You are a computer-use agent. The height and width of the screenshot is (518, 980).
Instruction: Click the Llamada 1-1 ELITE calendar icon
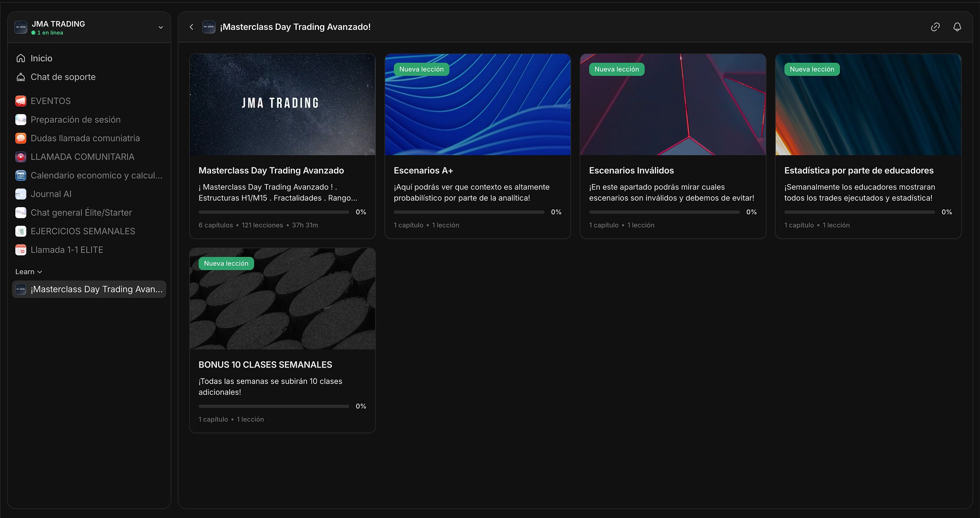(21, 250)
